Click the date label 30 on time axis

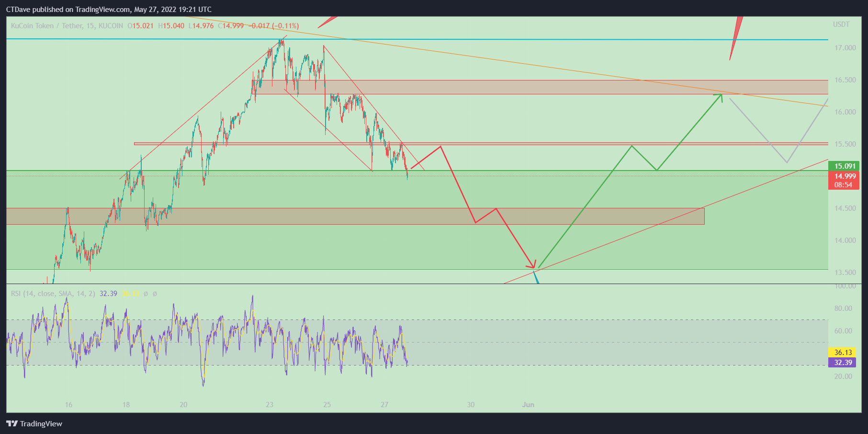tap(471, 405)
